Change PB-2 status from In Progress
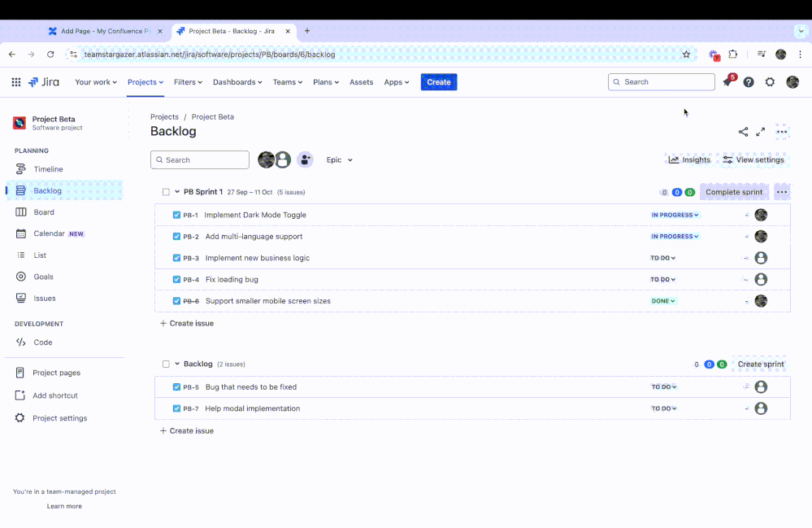 tap(675, 236)
